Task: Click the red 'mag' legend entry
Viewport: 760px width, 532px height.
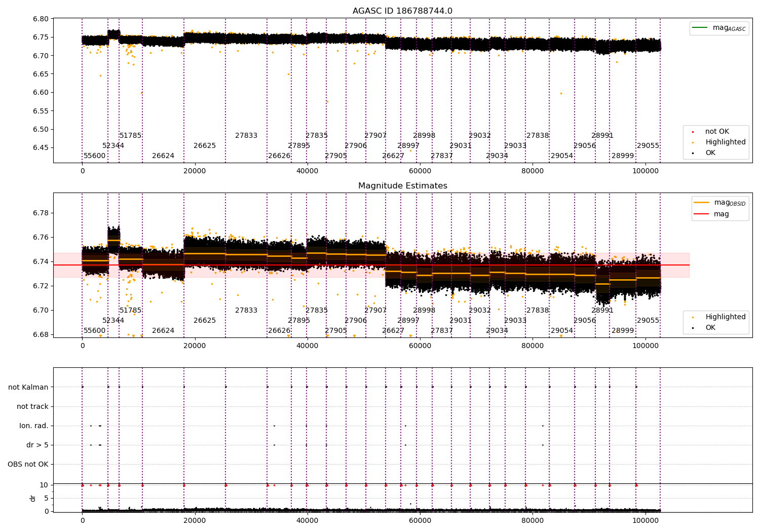Action: pyautogui.click(x=712, y=214)
